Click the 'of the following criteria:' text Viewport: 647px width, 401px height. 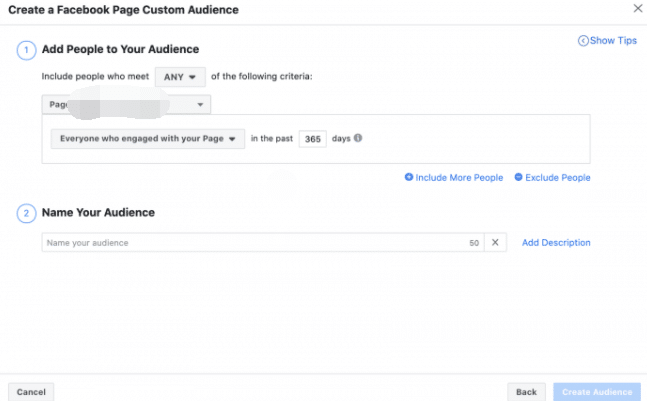click(262, 76)
